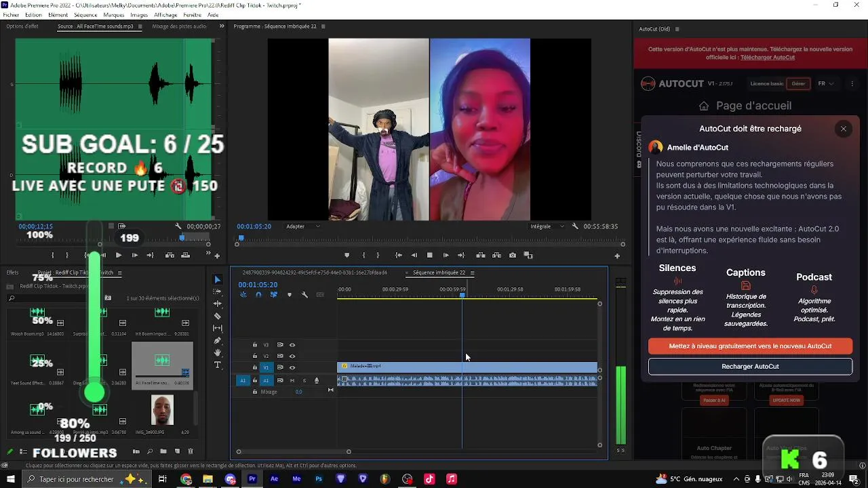Viewport: 868px width, 488px height.
Task: Click Mark In in Program monitor
Action: click(x=363, y=256)
